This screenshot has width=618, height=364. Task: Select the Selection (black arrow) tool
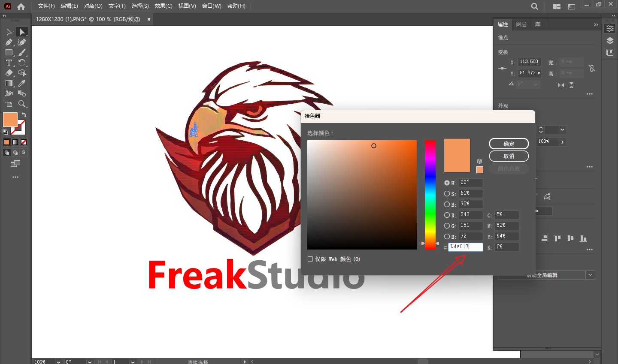click(9, 32)
